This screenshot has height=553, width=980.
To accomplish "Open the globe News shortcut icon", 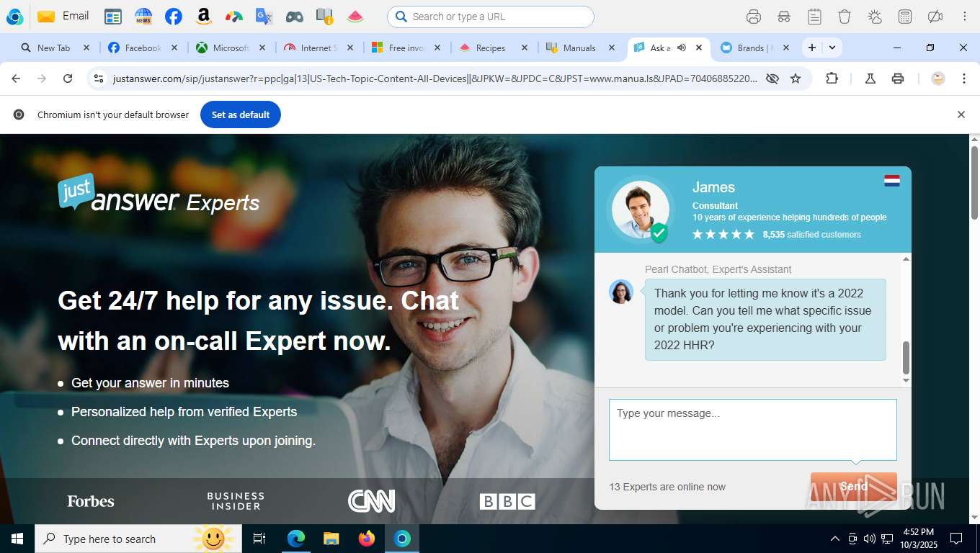I will (x=143, y=17).
